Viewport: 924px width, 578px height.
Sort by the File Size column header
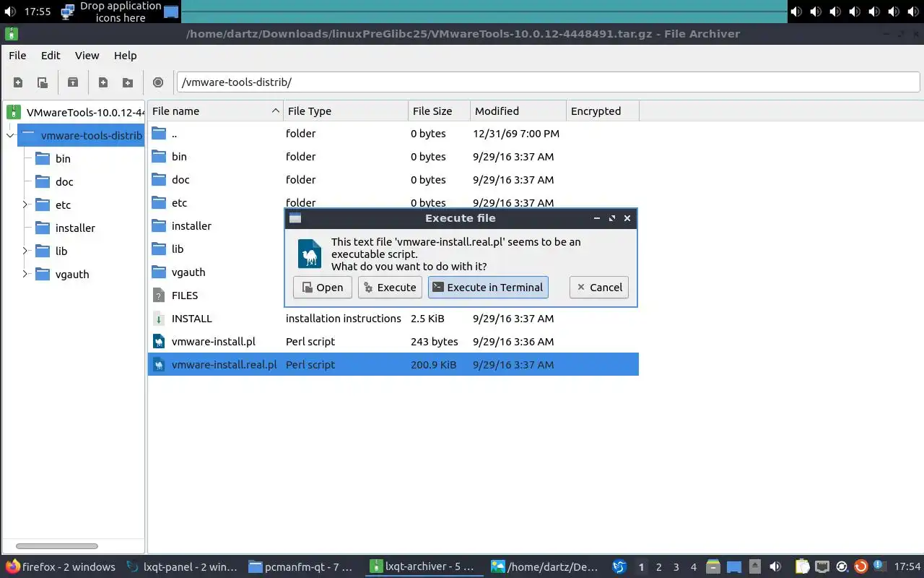tap(439, 111)
